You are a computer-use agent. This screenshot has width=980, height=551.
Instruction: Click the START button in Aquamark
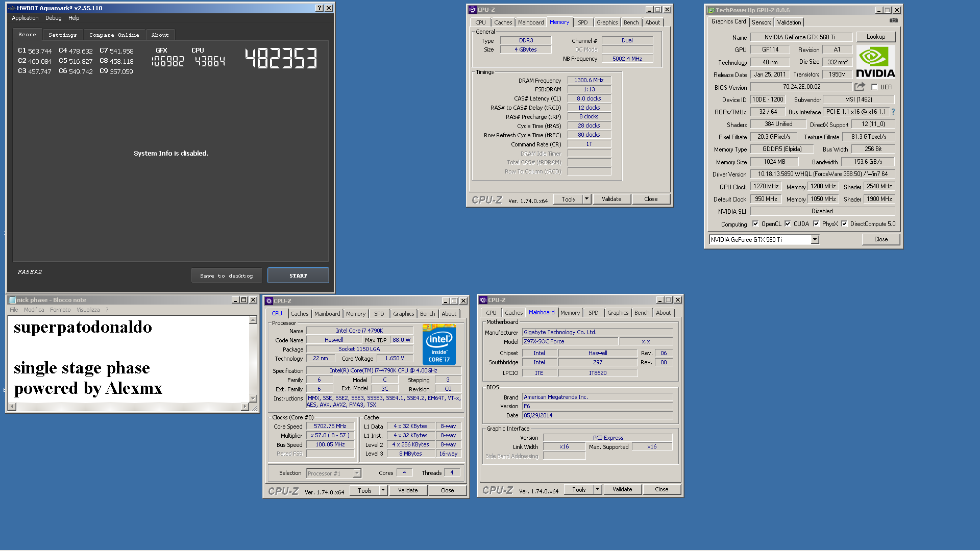point(298,275)
